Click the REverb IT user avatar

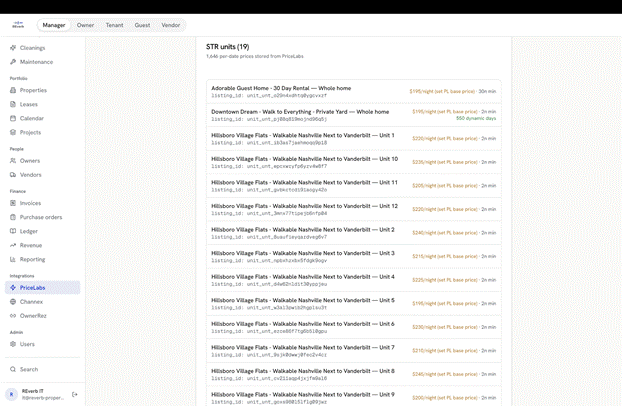12,394
